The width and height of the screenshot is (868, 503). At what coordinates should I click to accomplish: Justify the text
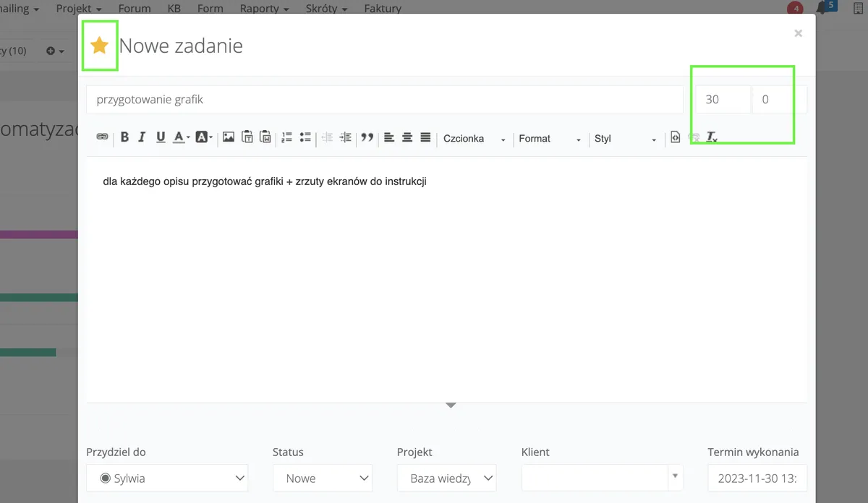pyautogui.click(x=425, y=137)
